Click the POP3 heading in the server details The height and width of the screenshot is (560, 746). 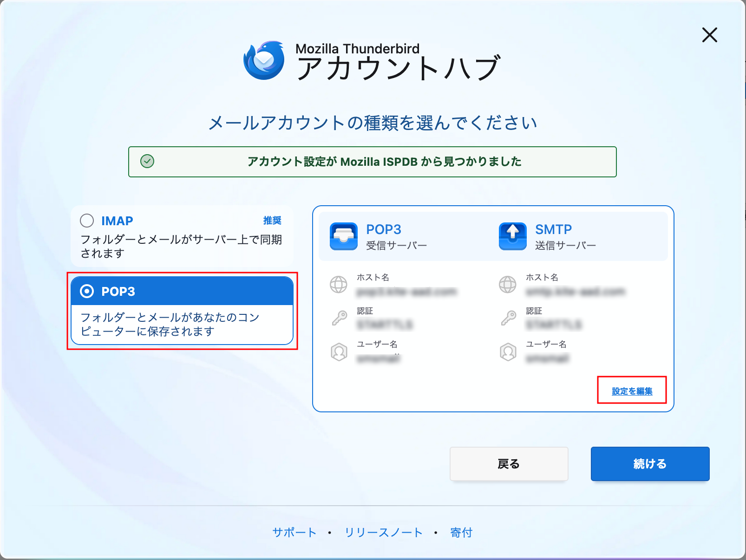384,229
